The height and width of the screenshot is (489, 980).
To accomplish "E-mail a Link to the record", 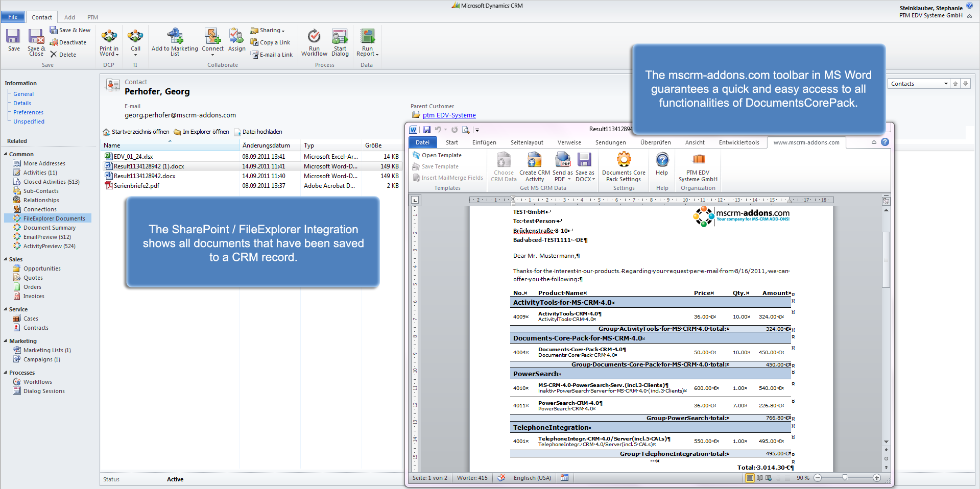I will (x=271, y=55).
